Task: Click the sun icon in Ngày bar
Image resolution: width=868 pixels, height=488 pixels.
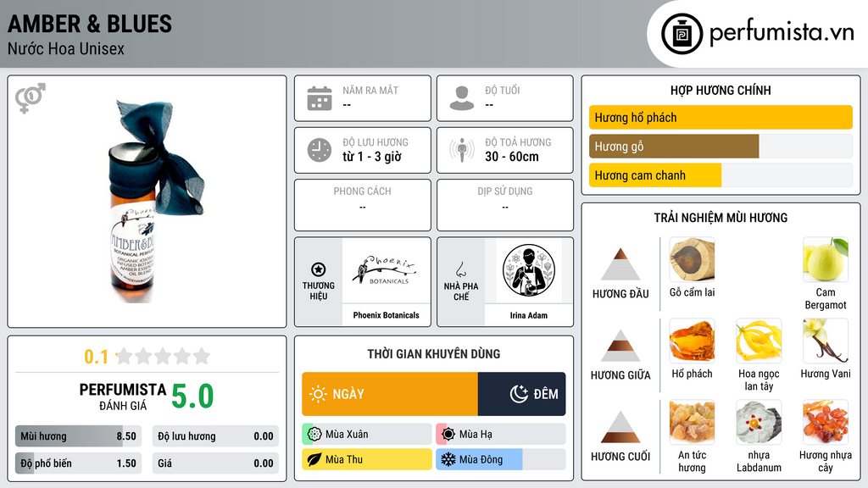Action: 318,394
